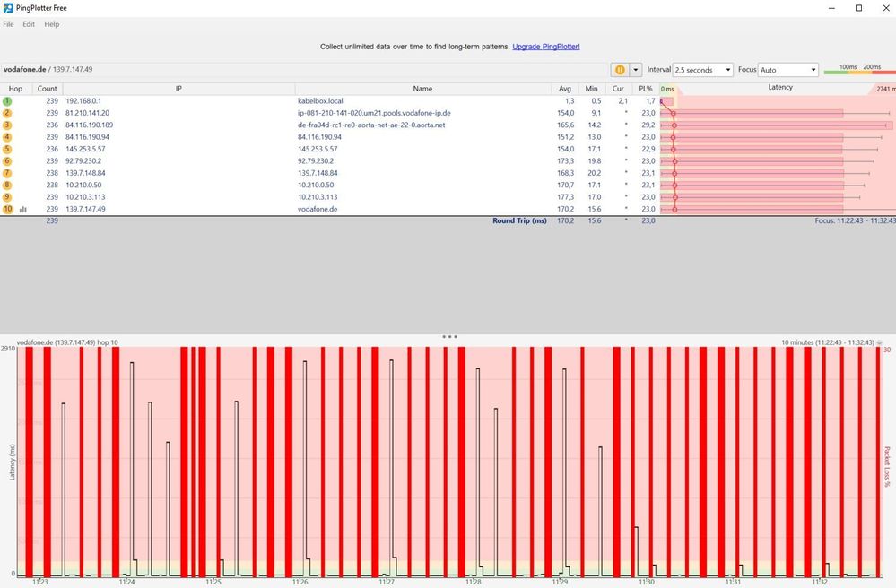
Task: Click hop 8 orange status icon
Action: pos(7,185)
